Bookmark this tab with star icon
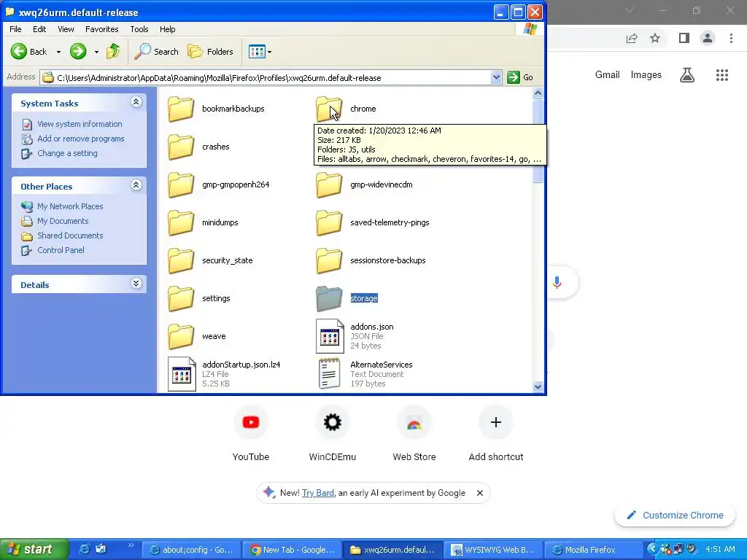 click(655, 38)
